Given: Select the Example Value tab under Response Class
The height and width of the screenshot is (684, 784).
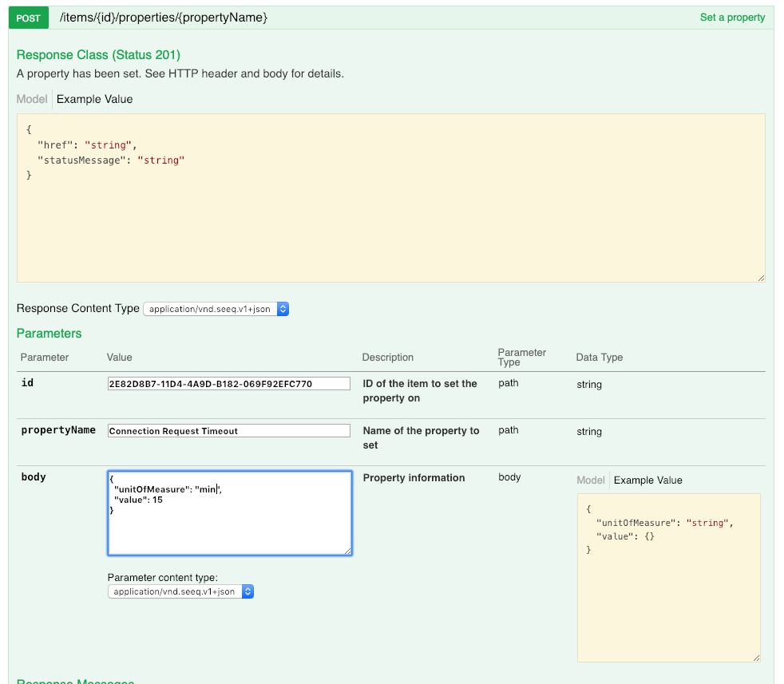Looking at the screenshot, I should [94, 99].
